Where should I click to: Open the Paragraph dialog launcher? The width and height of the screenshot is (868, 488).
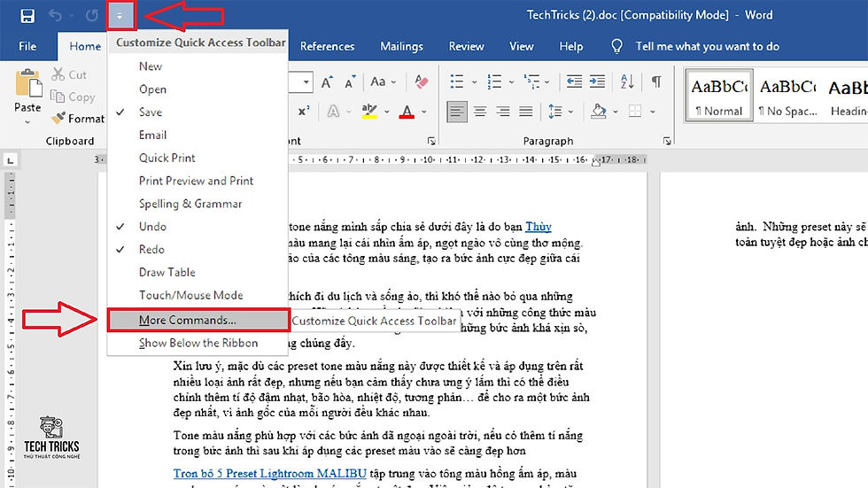coord(667,141)
